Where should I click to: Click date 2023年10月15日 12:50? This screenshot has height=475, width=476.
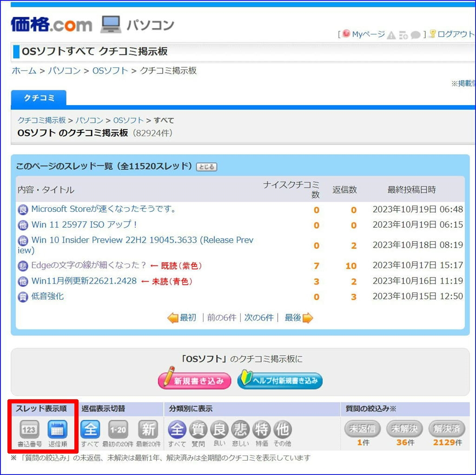pyautogui.click(x=418, y=296)
